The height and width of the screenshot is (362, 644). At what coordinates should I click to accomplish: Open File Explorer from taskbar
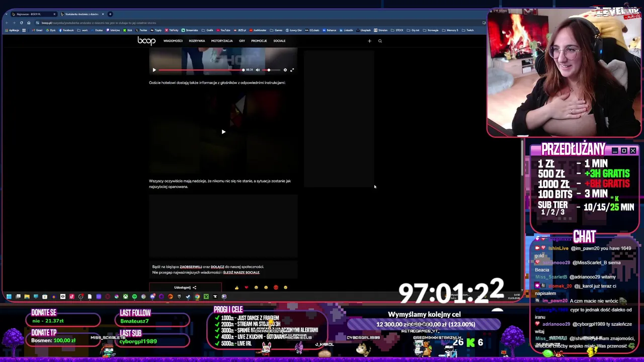27,297
